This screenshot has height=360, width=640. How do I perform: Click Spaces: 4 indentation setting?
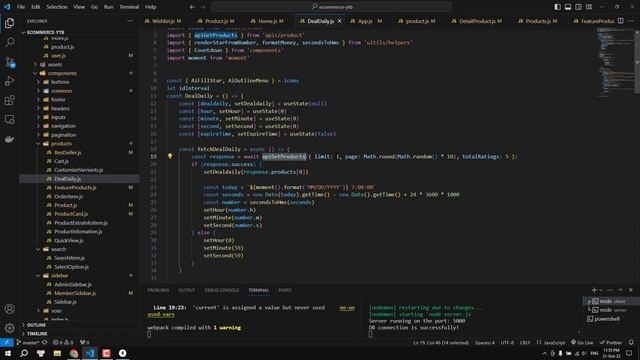pos(484,342)
